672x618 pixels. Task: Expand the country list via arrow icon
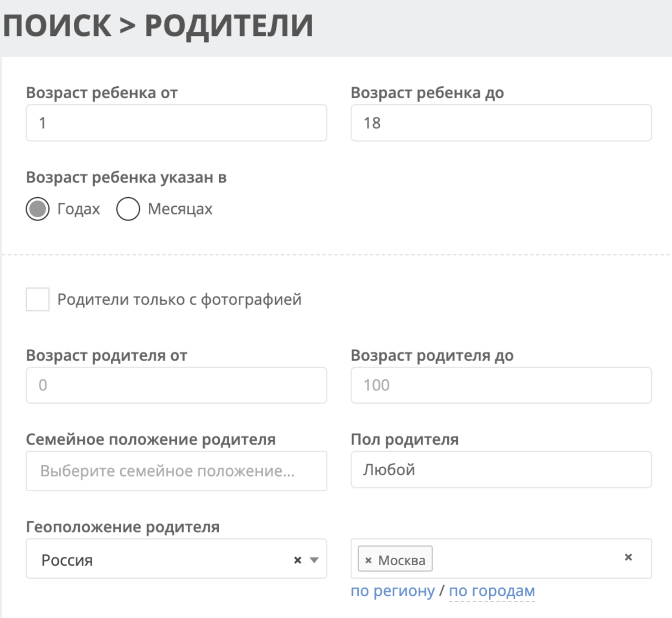[x=314, y=560]
